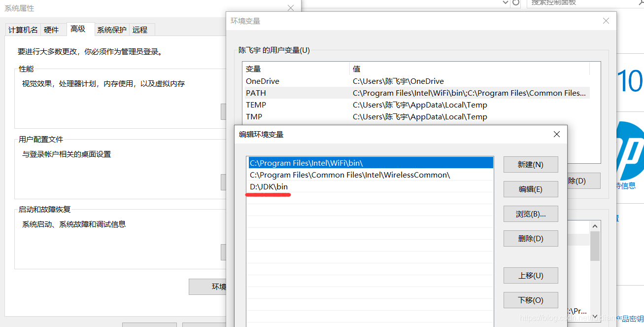Select the PATH user variable row
644x327 pixels.
click(416, 93)
